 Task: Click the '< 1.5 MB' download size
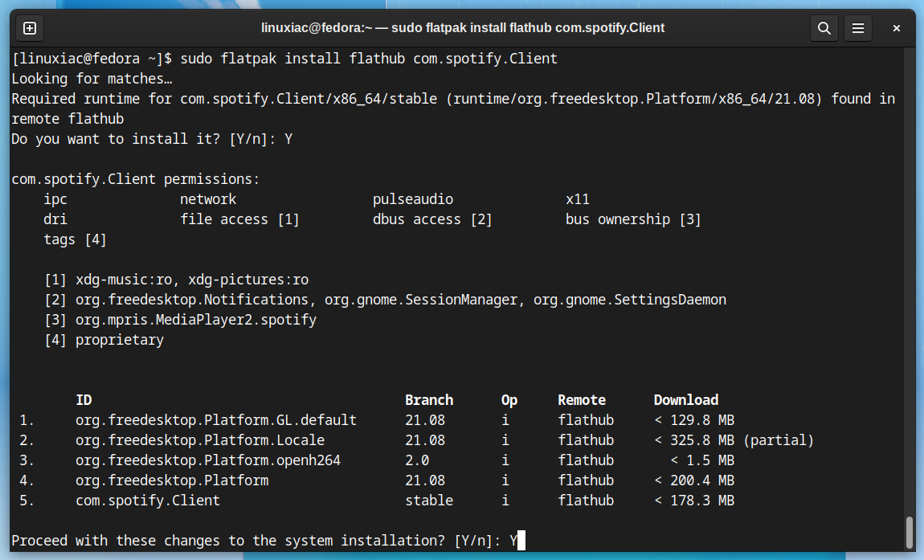coord(702,460)
